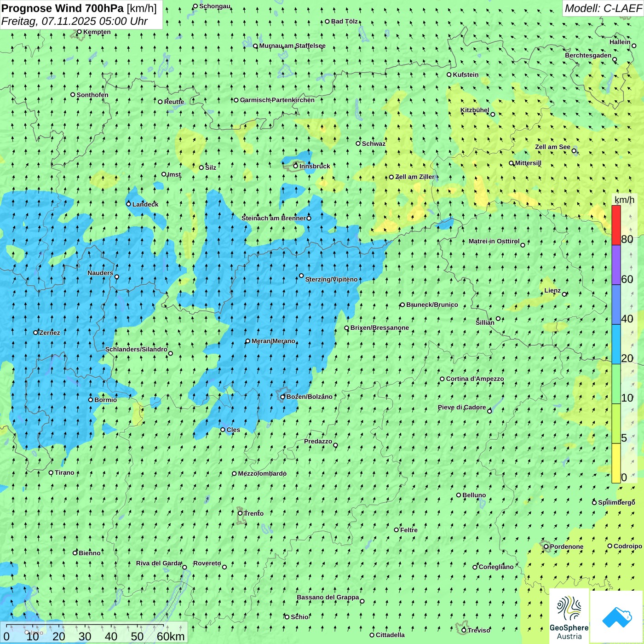Click the 'Mezzolombardo' label
The height and width of the screenshot is (644, 644).
[262, 473]
